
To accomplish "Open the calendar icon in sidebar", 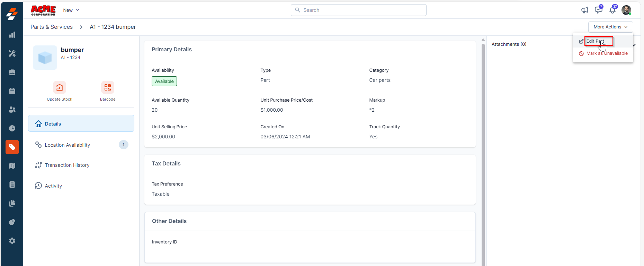I will (12, 91).
